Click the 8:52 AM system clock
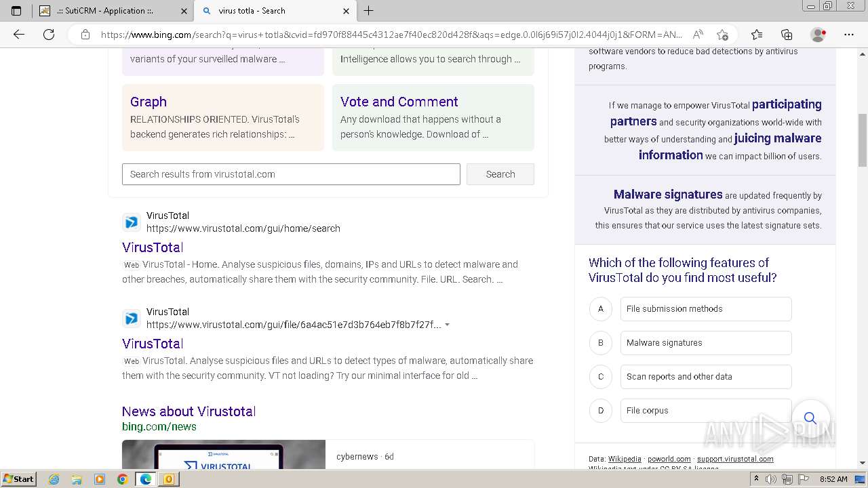The width and height of the screenshot is (868, 488). tap(833, 479)
